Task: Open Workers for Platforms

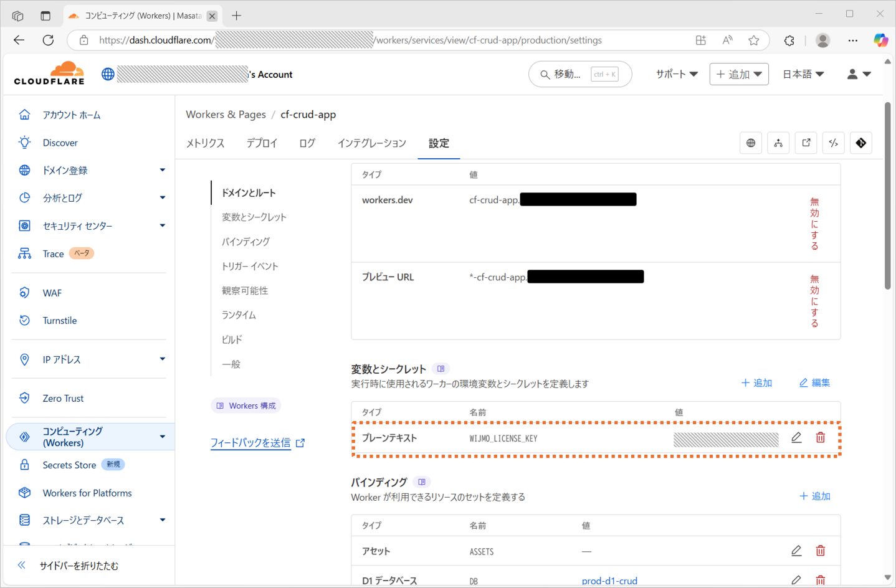Action: (87, 493)
